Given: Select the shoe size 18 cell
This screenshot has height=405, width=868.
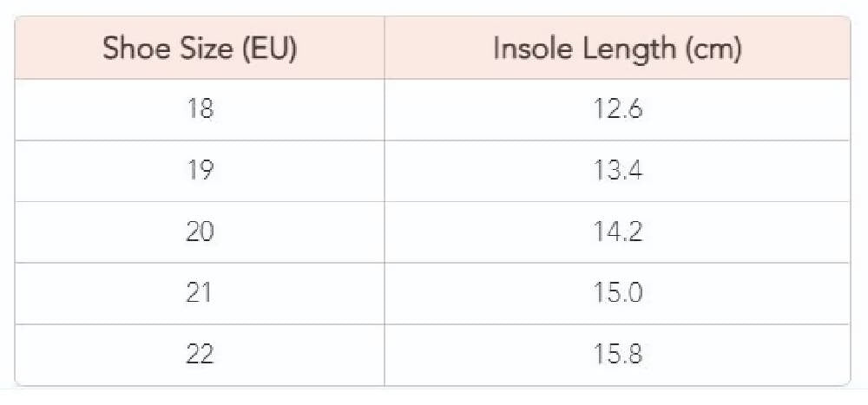Looking at the screenshot, I should click(x=200, y=110).
